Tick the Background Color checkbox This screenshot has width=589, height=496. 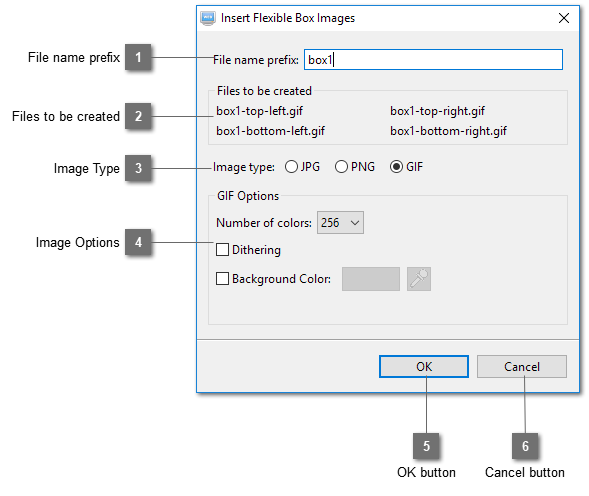pos(222,278)
